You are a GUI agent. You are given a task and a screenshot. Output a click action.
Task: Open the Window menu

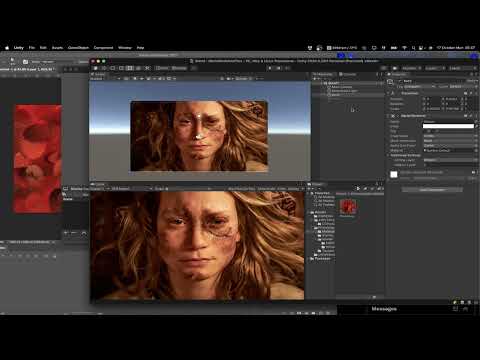[125, 48]
